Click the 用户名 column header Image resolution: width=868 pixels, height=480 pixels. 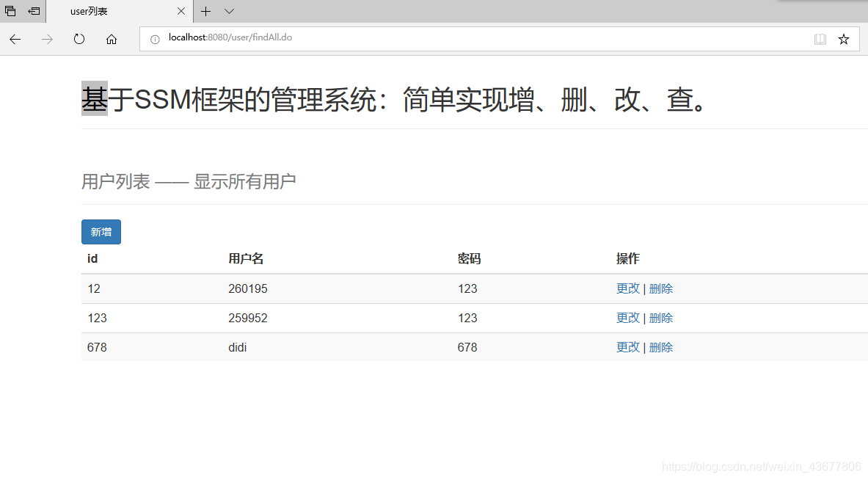[246, 258]
